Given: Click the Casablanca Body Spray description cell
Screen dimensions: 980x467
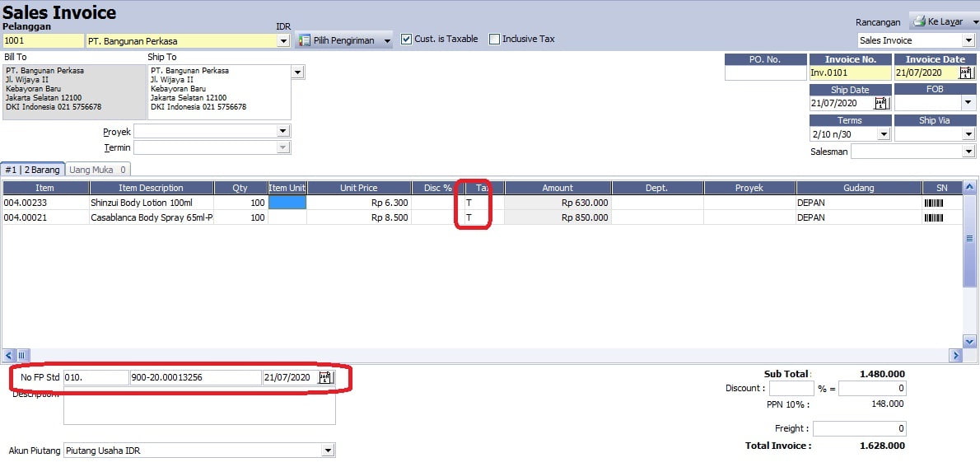Looking at the screenshot, I should click(152, 217).
